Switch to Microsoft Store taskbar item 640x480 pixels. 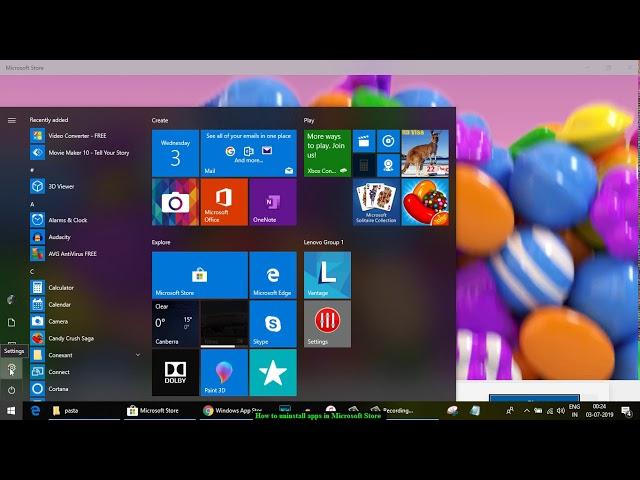(159, 411)
